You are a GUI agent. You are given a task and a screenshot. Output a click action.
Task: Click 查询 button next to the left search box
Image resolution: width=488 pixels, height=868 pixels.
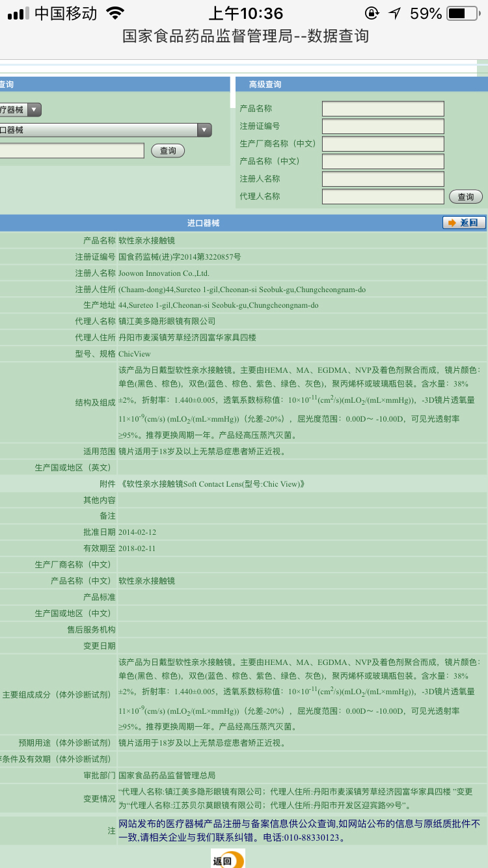point(168,150)
